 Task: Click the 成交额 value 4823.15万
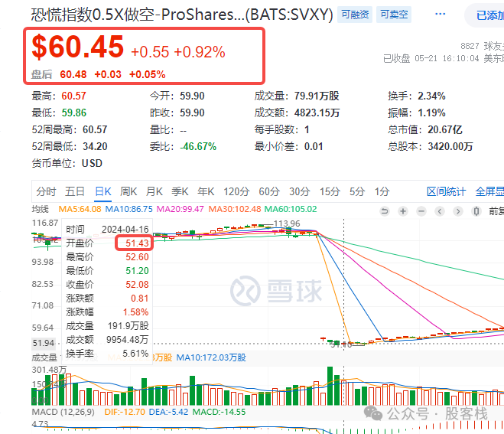click(317, 113)
